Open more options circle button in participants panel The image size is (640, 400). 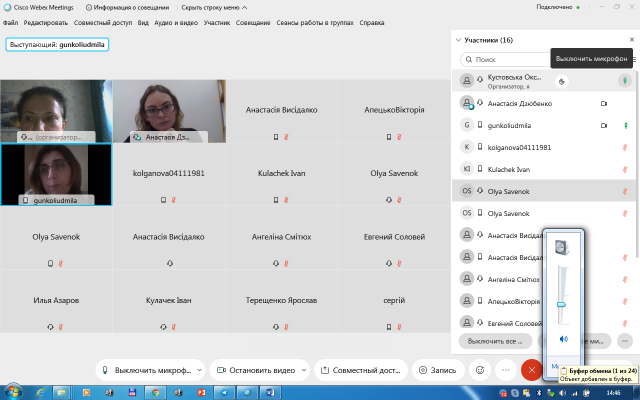[625, 341]
